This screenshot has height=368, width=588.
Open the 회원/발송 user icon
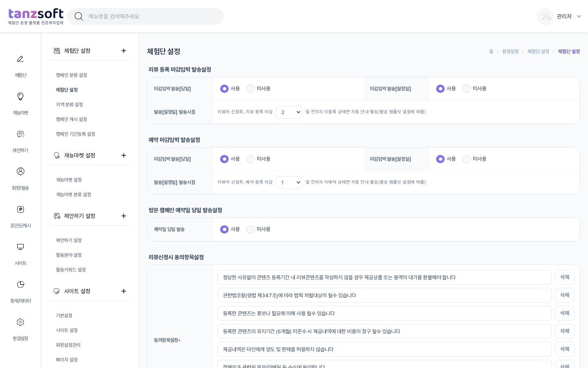pos(20,171)
